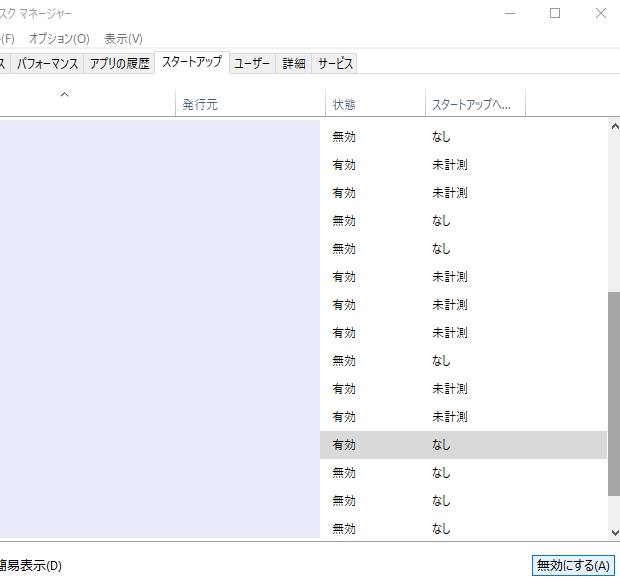Click the vertical scrollbar thumb

pyautogui.click(x=613, y=393)
